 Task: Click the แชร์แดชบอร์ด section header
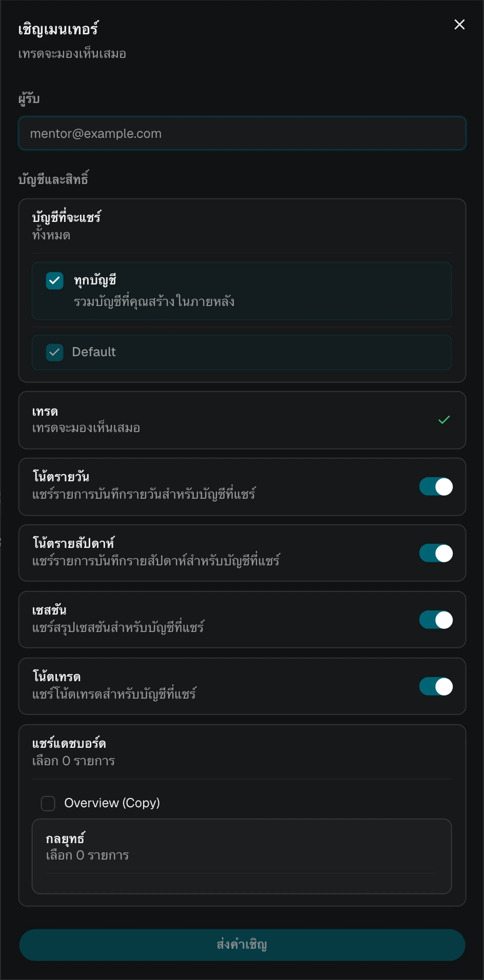69,743
